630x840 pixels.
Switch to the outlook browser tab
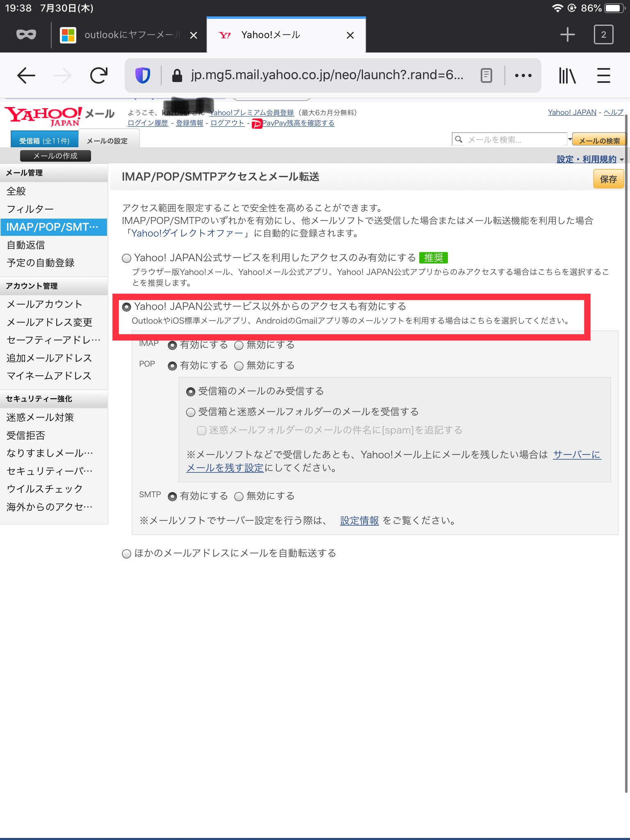(129, 35)
